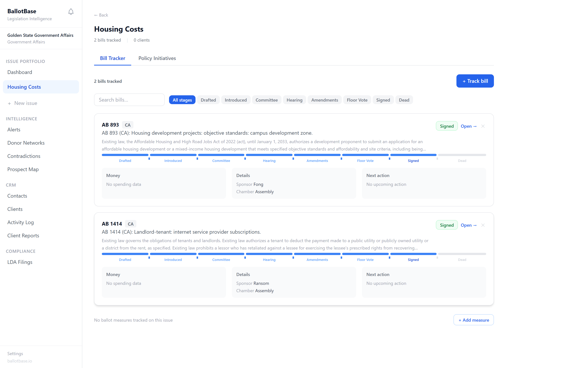Open Dashboard in the sidebar
The width and height of the screenshot is (588, 368).
[x=41, y=72]
